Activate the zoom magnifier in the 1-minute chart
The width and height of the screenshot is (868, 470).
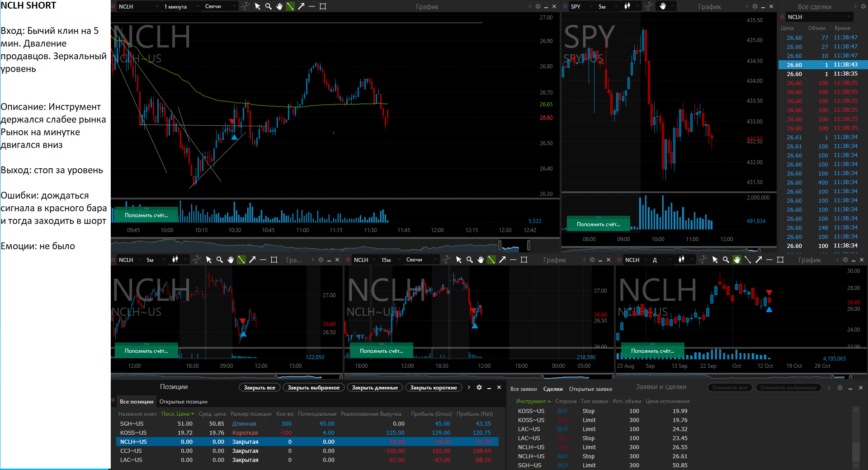click(x=269, y=6)
